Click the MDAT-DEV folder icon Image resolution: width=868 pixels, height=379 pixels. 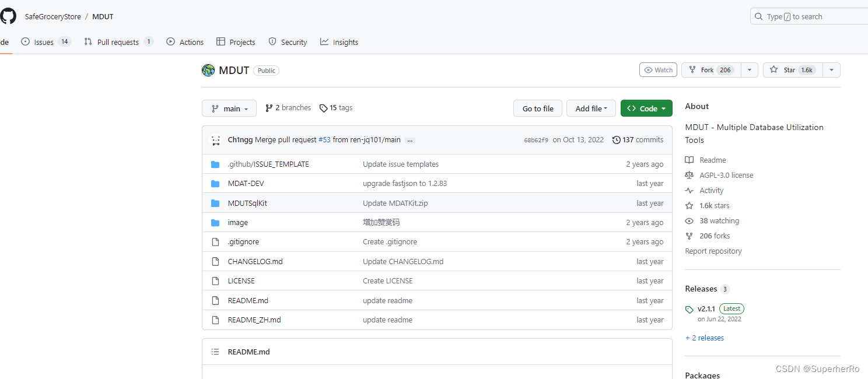click(x=215, y=184)
